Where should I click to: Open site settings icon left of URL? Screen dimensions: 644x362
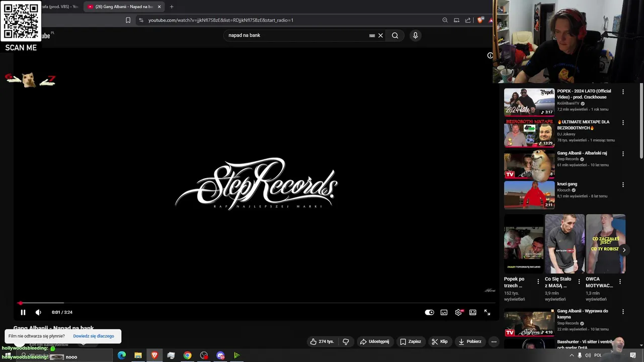(x=141, y=20)
